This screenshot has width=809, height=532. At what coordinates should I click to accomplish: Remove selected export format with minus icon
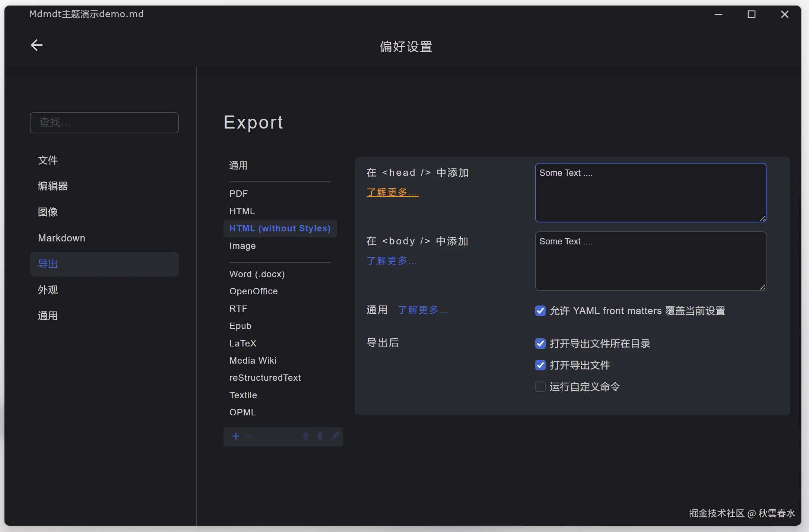(249, 436)
